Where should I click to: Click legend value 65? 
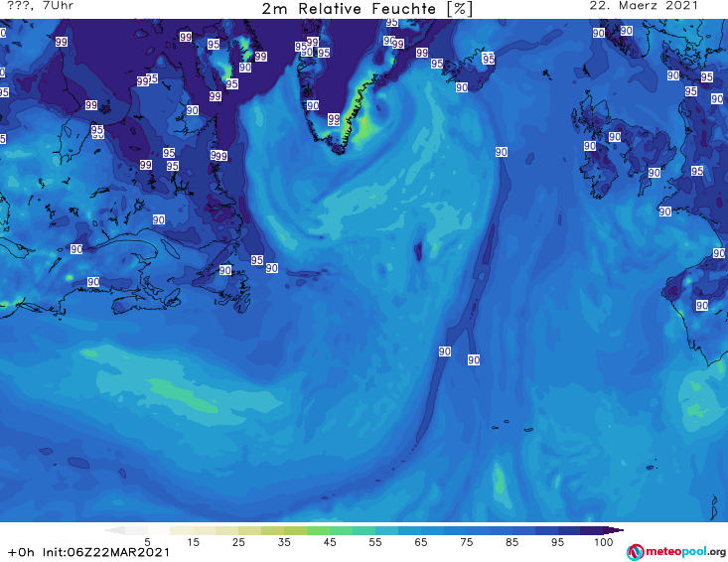click(421, 542)
